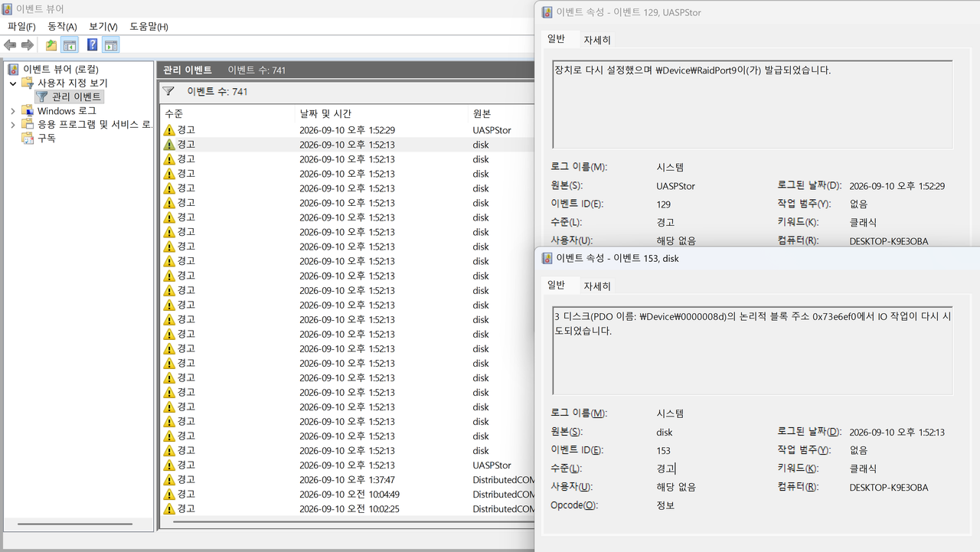Click the warning icon of the UASPStor 1:52:29 row
This screenshot has height=552, width=980.
click(x=169, y=130)
